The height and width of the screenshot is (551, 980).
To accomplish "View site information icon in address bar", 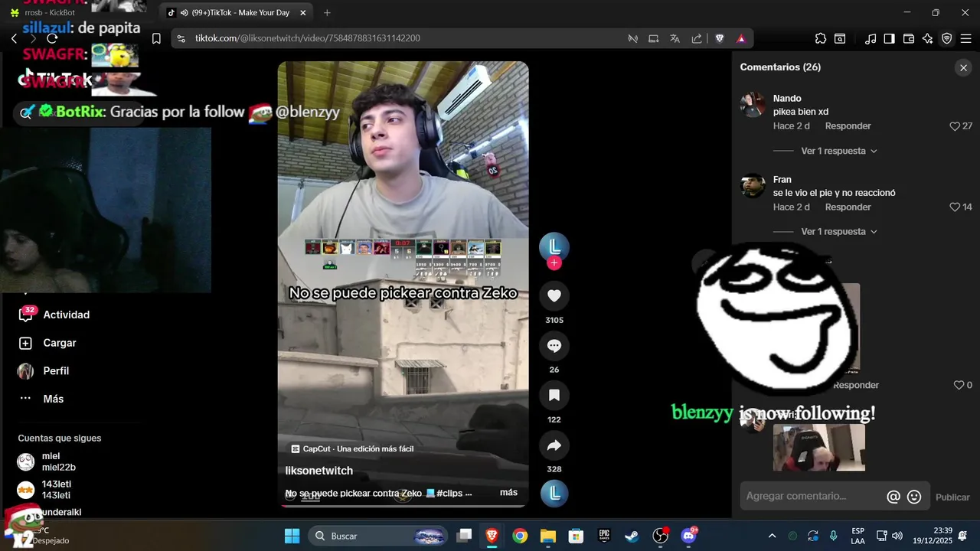I will tap(181, 38).
